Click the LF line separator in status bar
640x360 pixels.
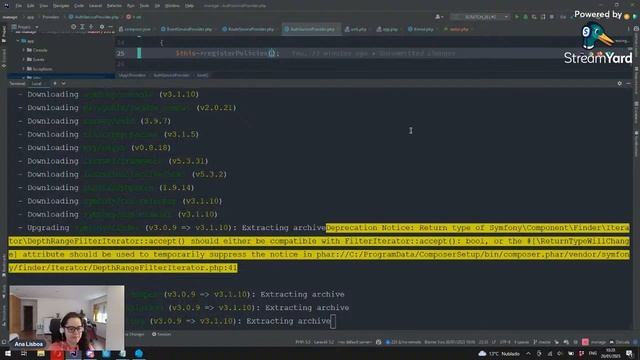coord(494,342)
